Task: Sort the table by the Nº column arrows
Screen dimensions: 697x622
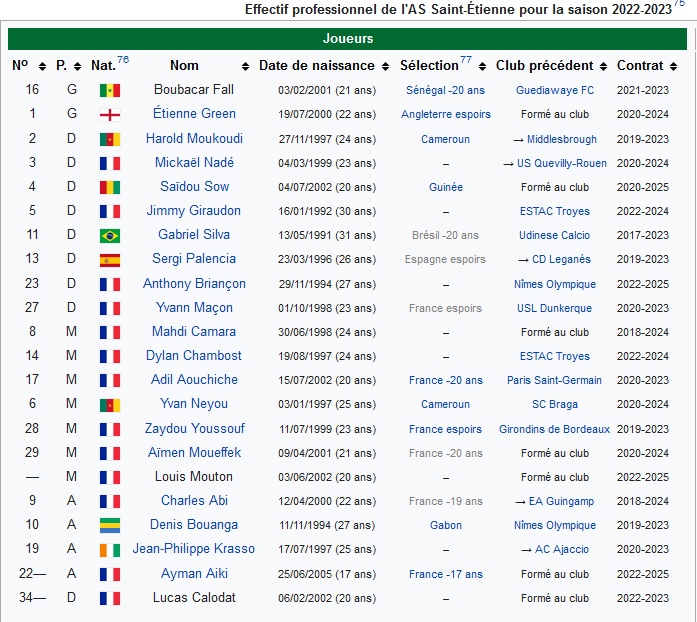Action: pyautogui.click(x=42, y=66)
